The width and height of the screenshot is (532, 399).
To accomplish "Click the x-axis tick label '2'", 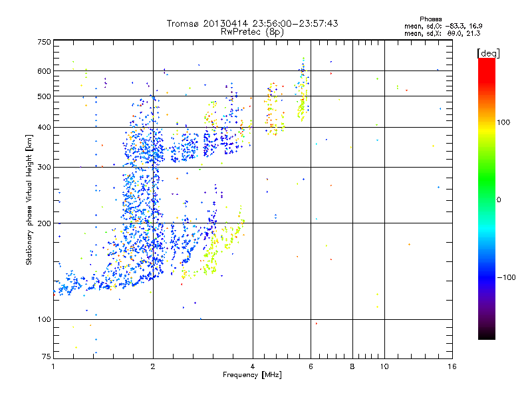I will [153, 366].
